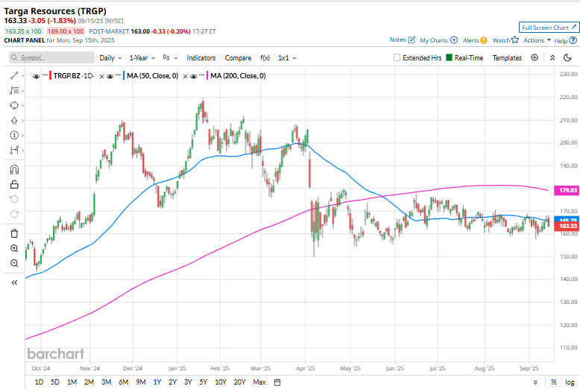Pick the numbered annotation tool
This screenshot has height=392, width=580.
click(x=14, y=136)
